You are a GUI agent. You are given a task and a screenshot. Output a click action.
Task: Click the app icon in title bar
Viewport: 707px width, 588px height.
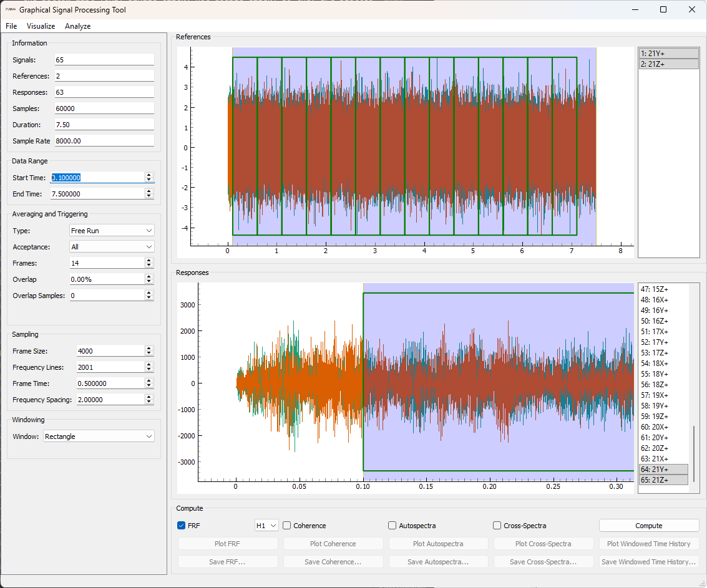point(11,9)
